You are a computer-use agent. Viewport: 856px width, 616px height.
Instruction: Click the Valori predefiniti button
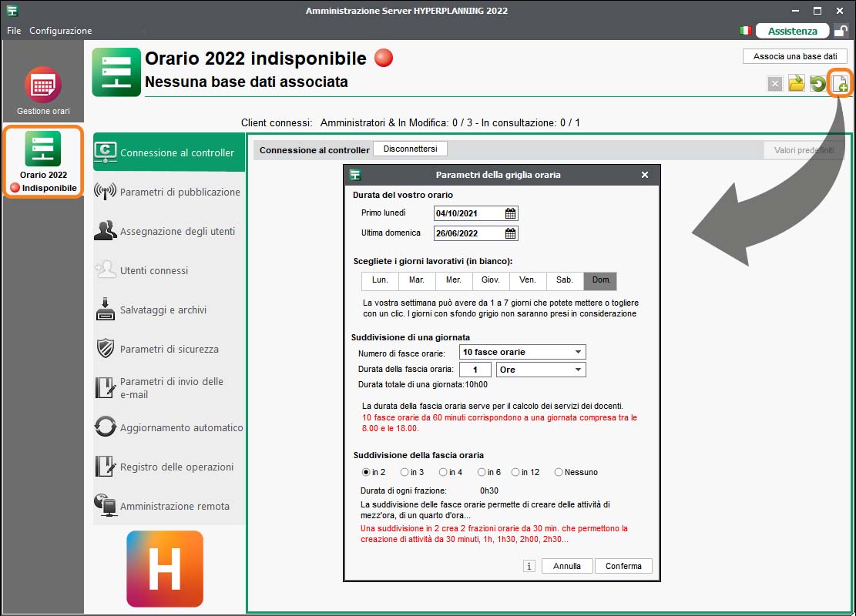(x=804, y=150)
